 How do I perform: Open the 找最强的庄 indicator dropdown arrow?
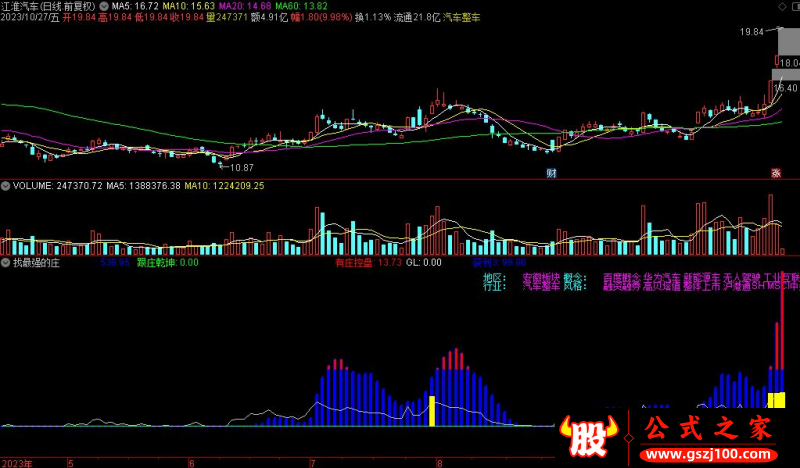(x=6, y=263)
